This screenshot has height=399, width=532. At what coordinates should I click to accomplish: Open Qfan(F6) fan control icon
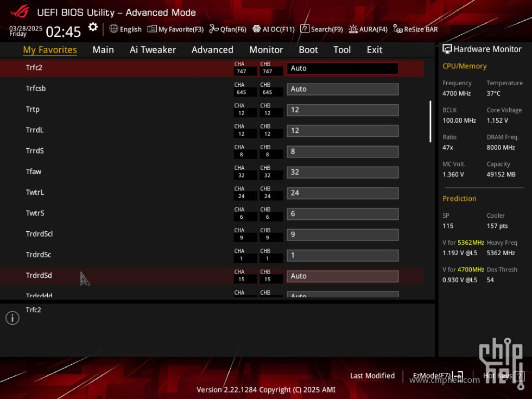[x=214, y=29]
